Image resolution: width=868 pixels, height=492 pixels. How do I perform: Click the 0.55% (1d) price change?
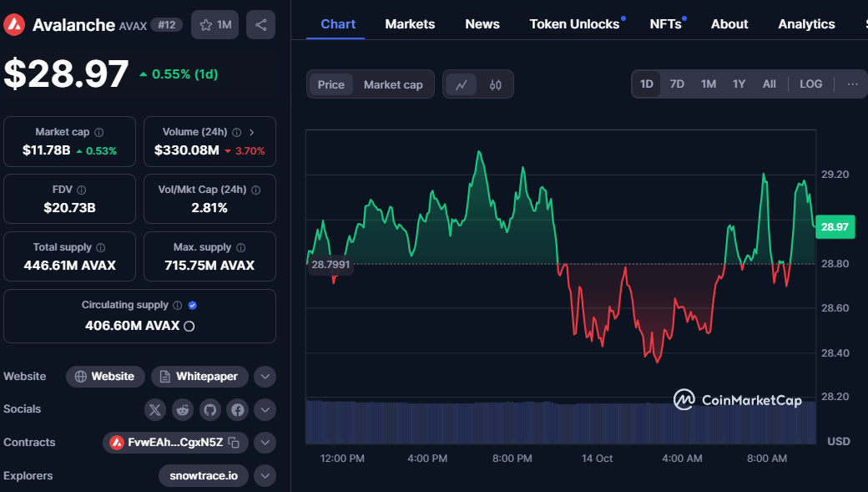point(179,74)
